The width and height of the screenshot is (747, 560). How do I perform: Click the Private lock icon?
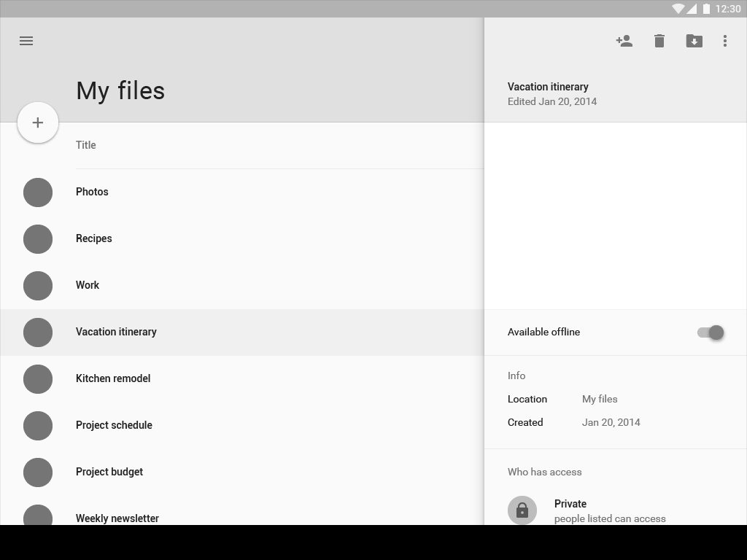[522, 510]
